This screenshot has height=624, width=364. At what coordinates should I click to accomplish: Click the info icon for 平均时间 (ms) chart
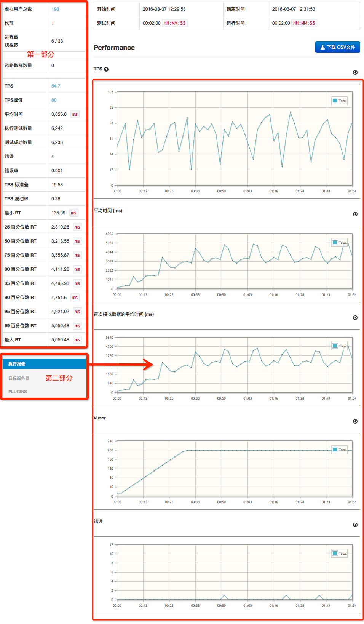[x=355, y=214]
